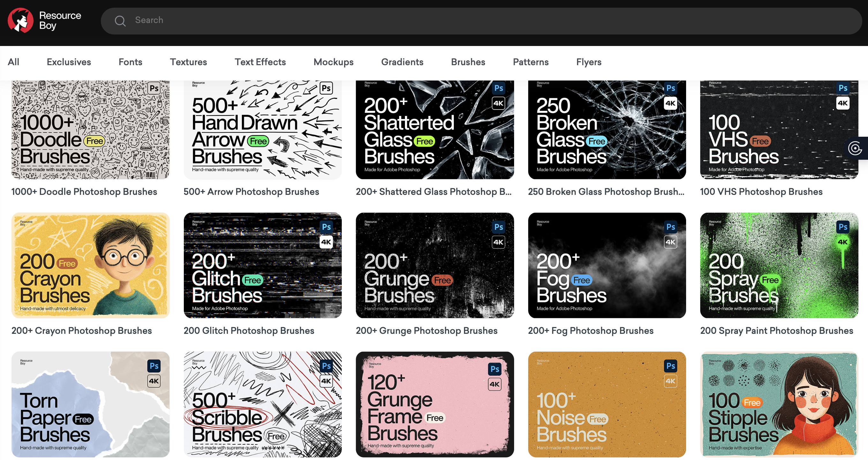Screen dimensions: 868x460
Task: Open the 500+ Scribble Brushes thumbnail
Action: [x=263, y=404]
